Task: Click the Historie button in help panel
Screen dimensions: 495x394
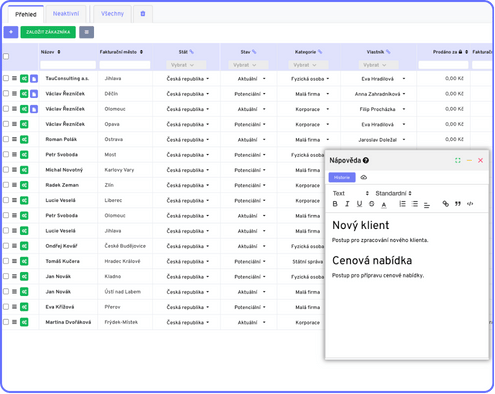Action: point(342,177)
